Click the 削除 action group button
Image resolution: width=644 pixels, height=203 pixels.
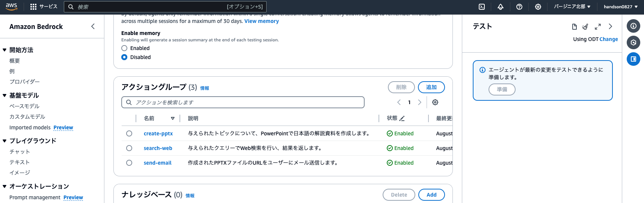tap(401, 87)
